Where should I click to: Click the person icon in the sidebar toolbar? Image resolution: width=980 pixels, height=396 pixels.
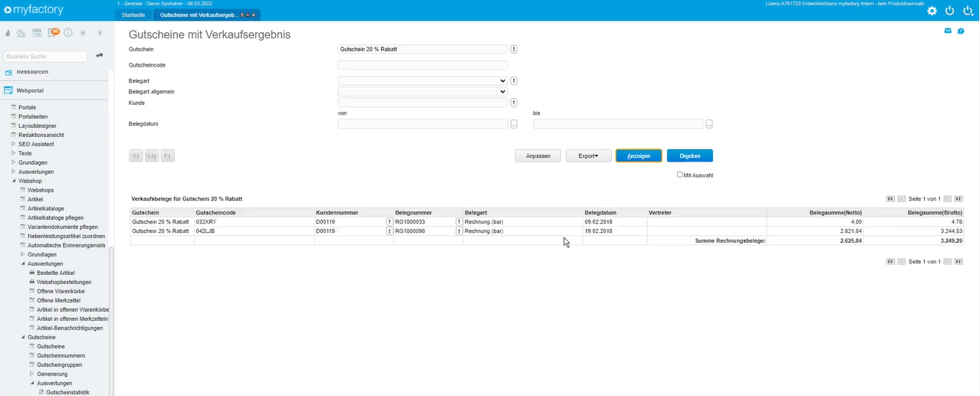pos(8,33)
